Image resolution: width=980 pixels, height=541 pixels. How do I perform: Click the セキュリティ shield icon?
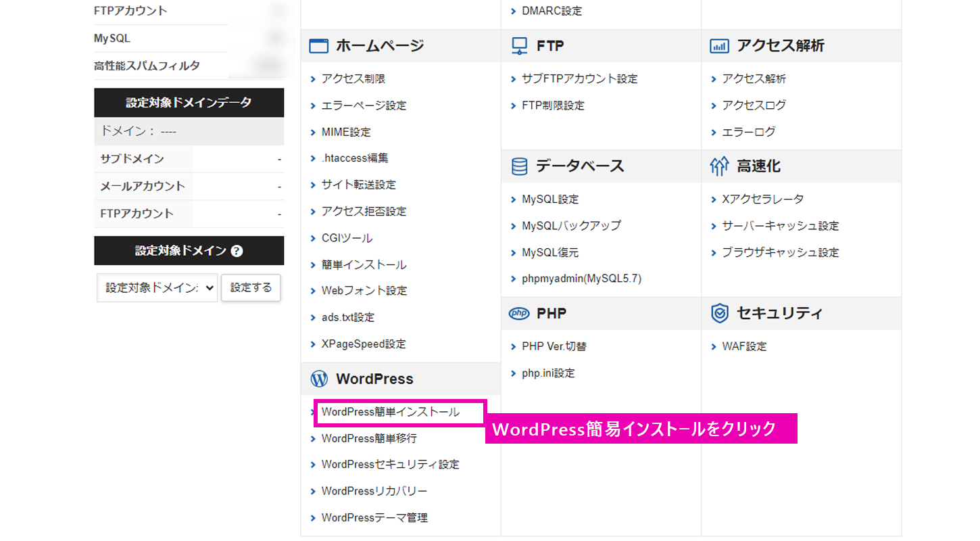point(719,314)
